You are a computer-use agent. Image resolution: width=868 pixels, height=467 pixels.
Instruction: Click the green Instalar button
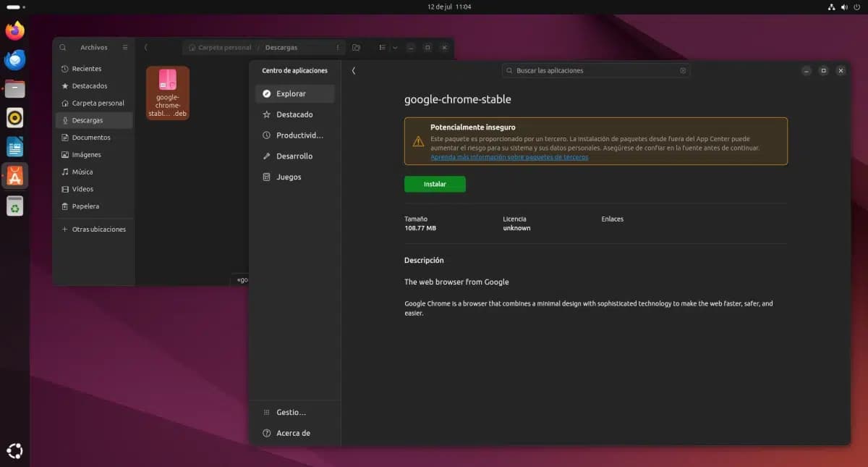tap(435, 184)
